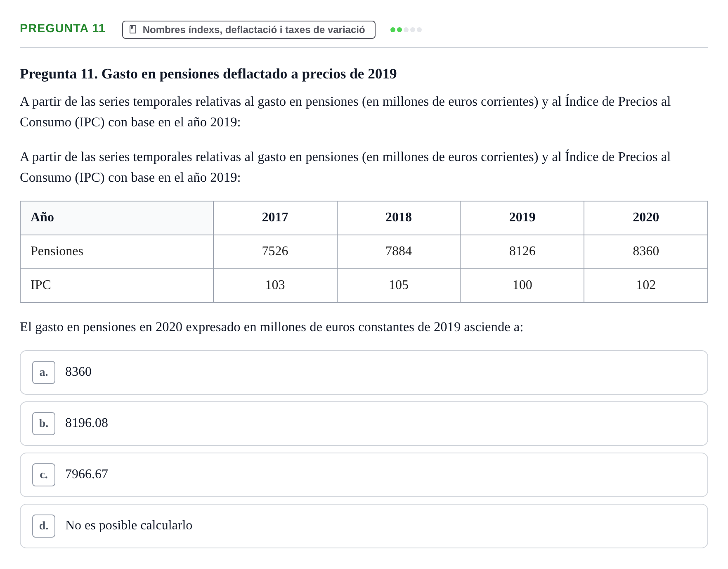Select answer option c. 7966.67
Image resolution: width=728 pixels, height=569 pixels.
[x=364, y=475]
